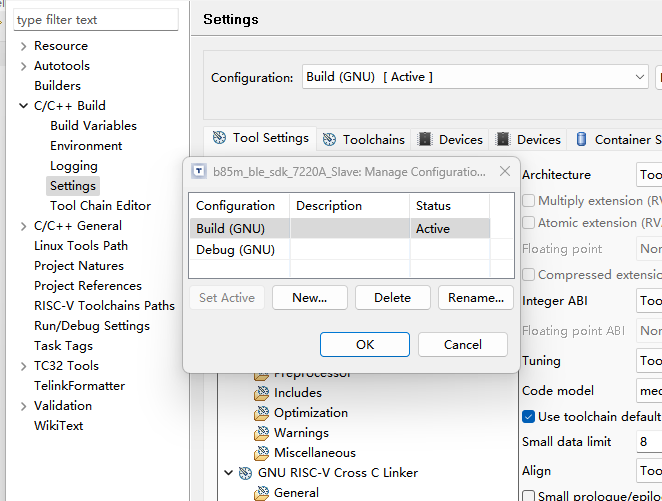Image resolution: width=662 pixels, height=501 pixels.
Task: Select Run/Debug Settings in the tree
Action: 92,326
